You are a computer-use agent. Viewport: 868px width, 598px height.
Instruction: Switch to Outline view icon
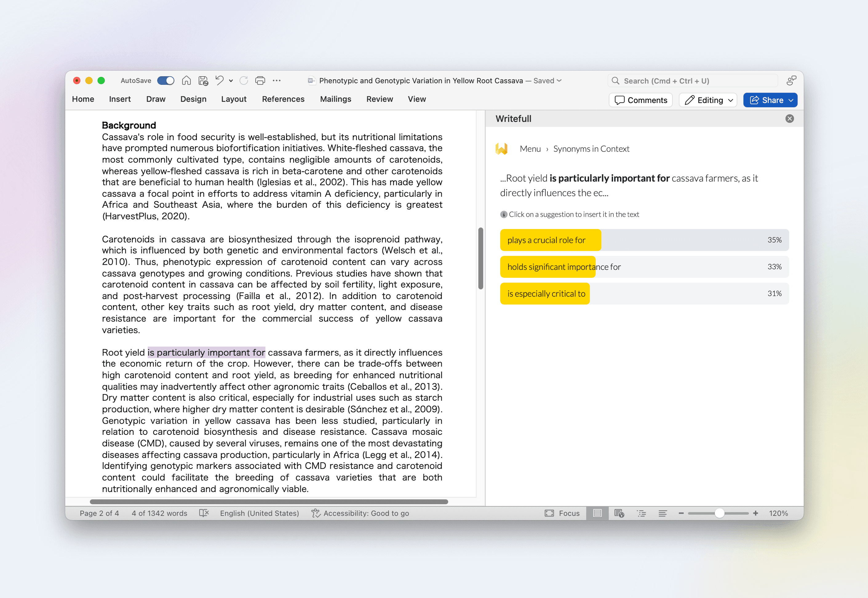click(641, 513)
